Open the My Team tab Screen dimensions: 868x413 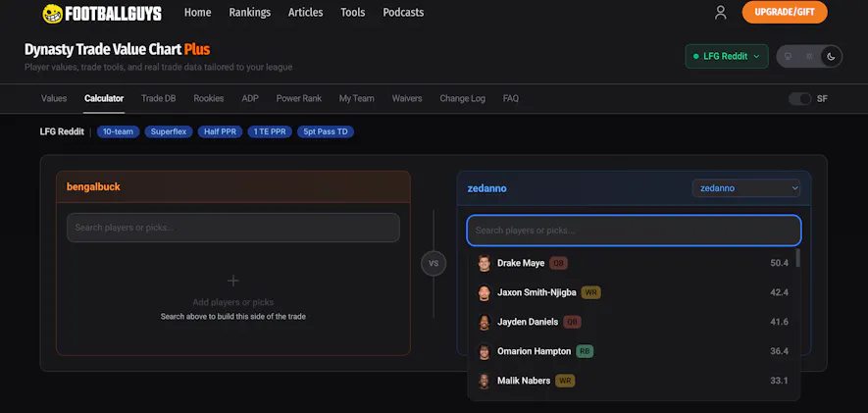coord(356,98)
